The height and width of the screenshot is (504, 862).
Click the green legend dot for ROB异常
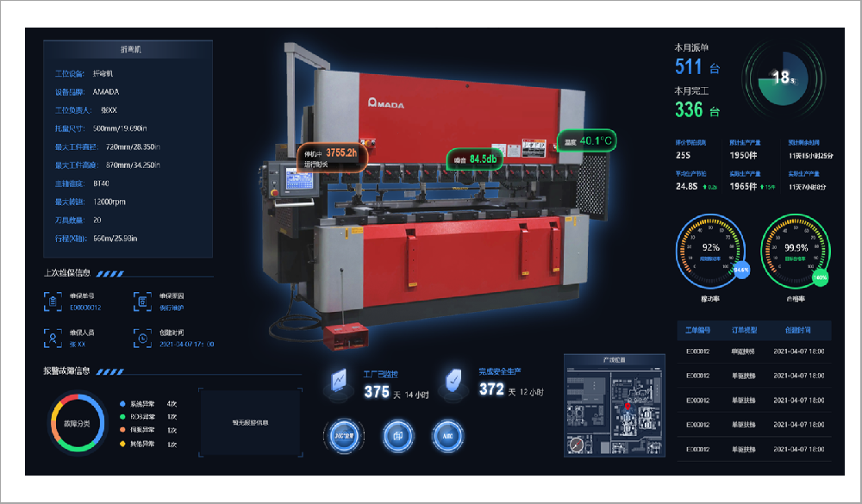(122, 417)
